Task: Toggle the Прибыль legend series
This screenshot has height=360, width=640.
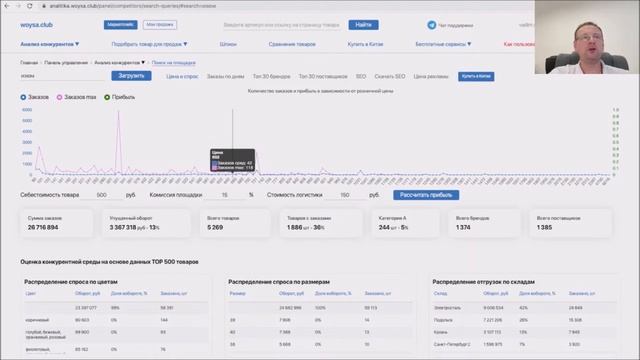Action: pyautogui.click(x=119, y=97)
